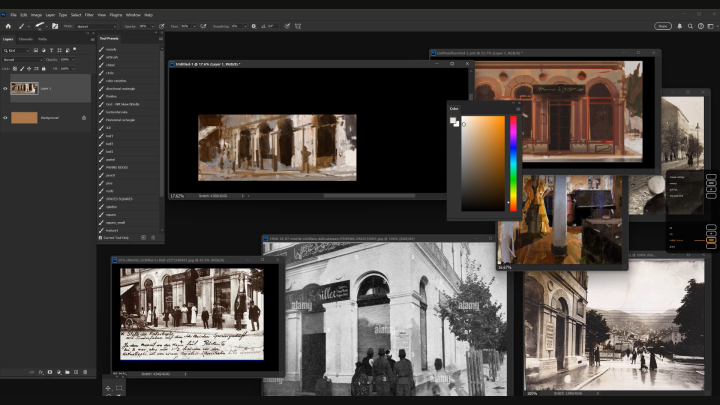Select the Background layer thumbnail
The height and width of the screenshot is (405, 720).
click(x=24, y=118)
